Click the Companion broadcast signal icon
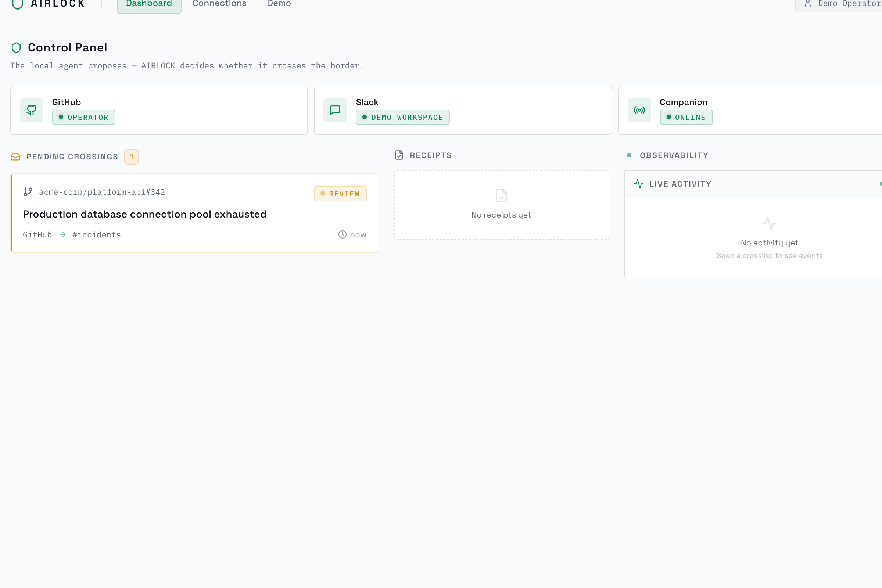The height and width of the screenshot is (588, 882). pos(639,110)
